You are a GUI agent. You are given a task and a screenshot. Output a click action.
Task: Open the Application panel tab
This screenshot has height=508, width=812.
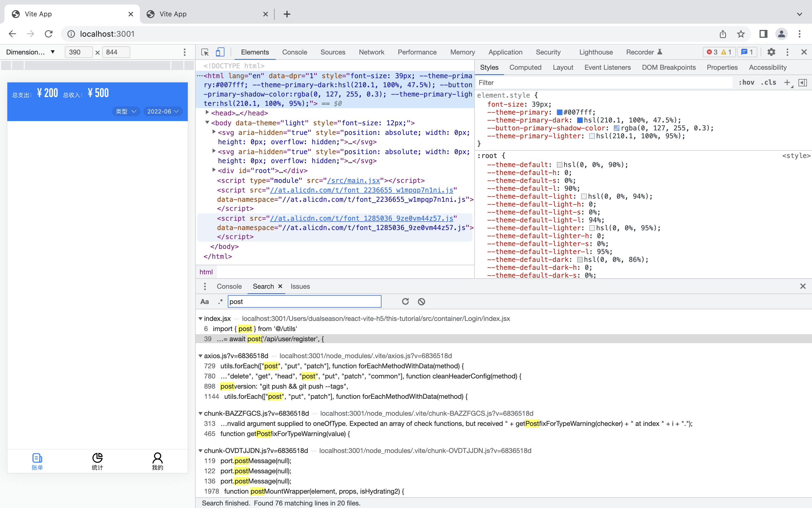(505, 52)
